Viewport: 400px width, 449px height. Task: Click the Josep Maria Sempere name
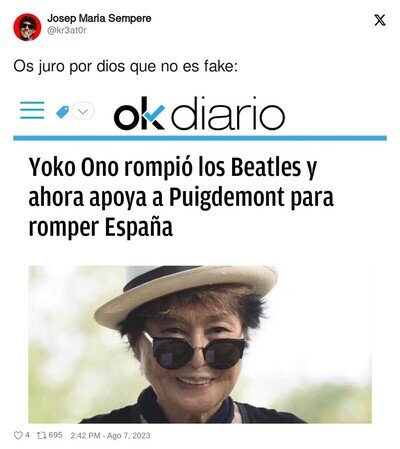click(99, 18)
